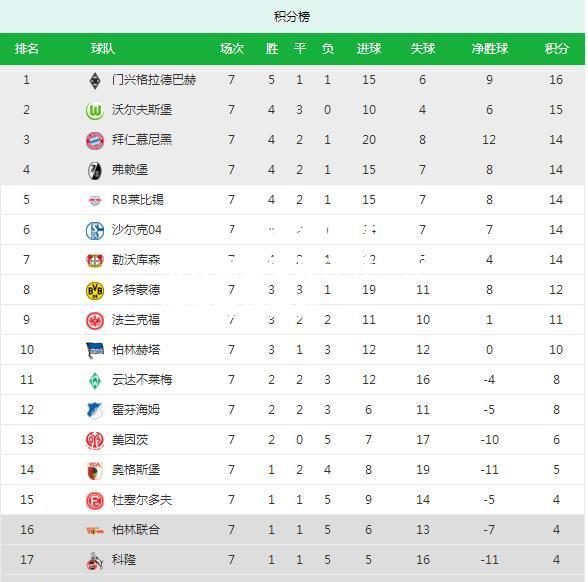Open the 杜塞尔多夫 team link
This screenshot has width=588, height=582.
point(142,500)
